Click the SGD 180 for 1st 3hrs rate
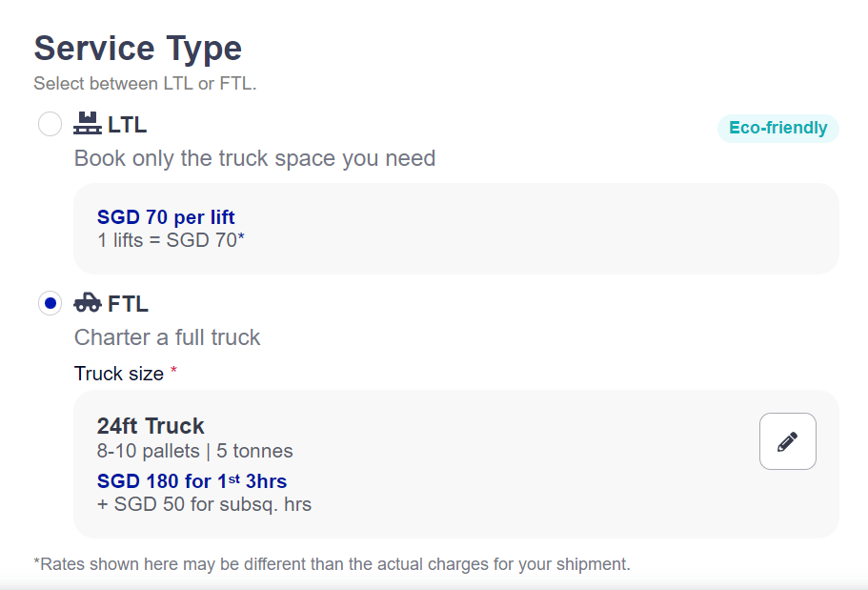The width and height of the screenshot is (868, 590). [x=192, y=480]
